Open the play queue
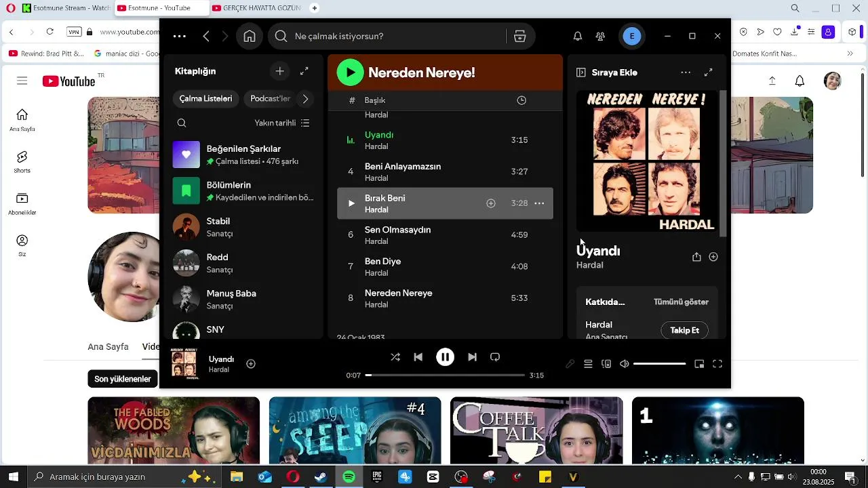 tap(588, 364)
